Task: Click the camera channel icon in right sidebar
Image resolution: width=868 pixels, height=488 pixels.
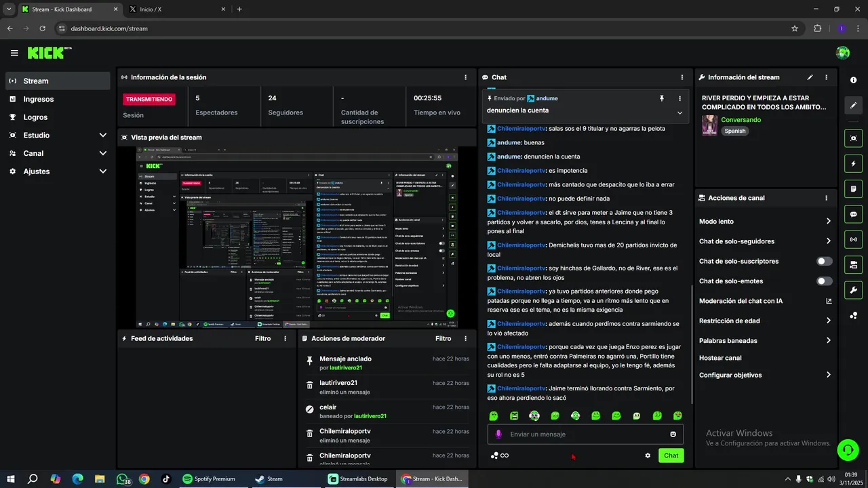Action: (853, 264)
